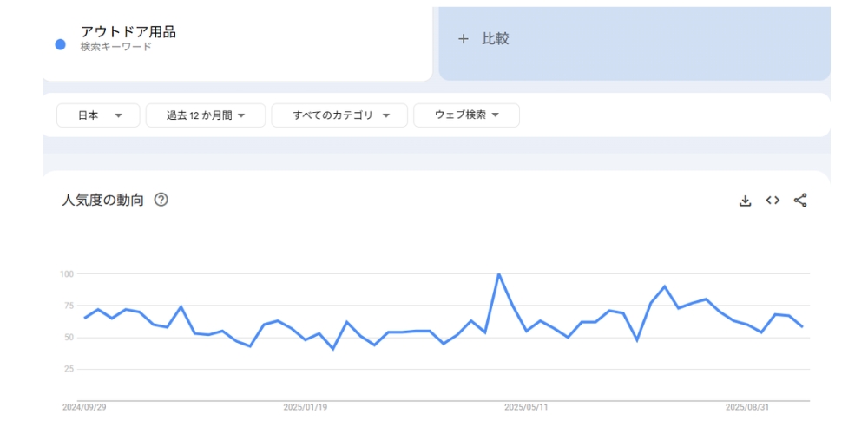The height and width of the screenshot is (434, 868).
Task: Click the chart's highest peak at 100
Action: [x=499, y=274]
